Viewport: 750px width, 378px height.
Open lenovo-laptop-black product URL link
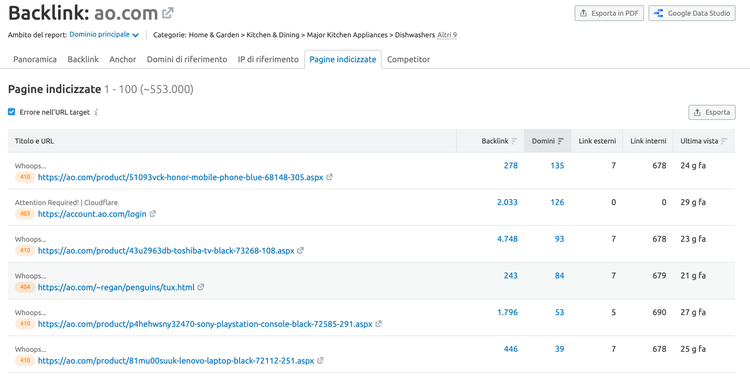click(176, 361)
